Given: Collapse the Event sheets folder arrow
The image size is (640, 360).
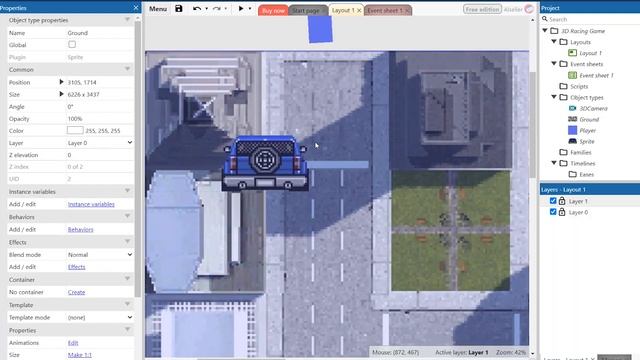Looking at the screenshot, I should [554, 64].
